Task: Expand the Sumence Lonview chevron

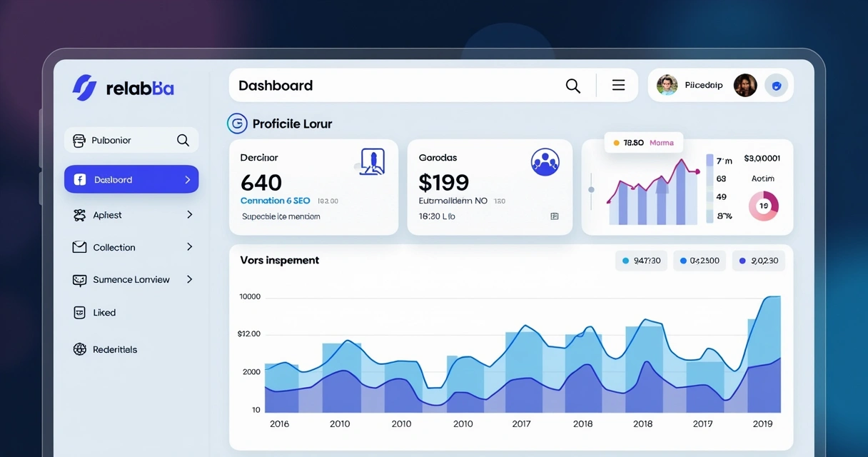Action: click(x=189, y=279)
